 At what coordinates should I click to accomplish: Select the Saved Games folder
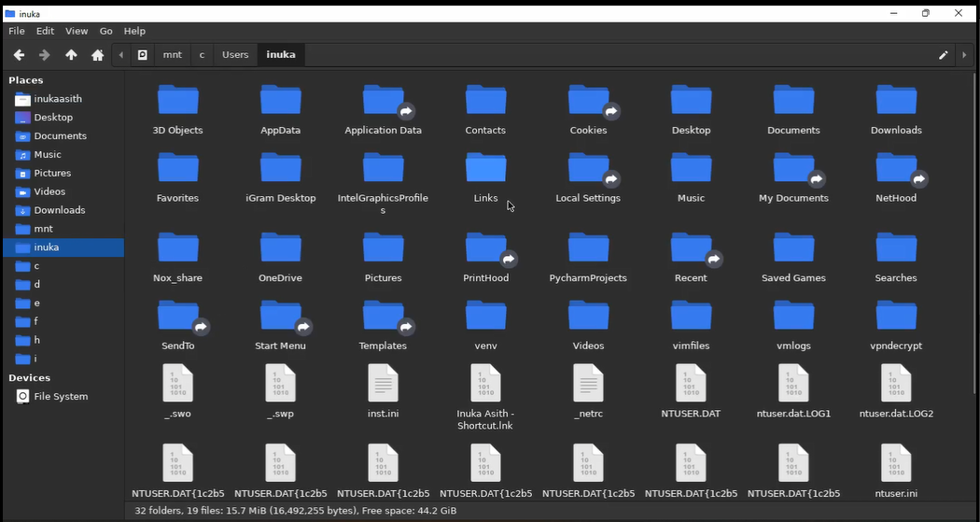[x=793, y=258]
